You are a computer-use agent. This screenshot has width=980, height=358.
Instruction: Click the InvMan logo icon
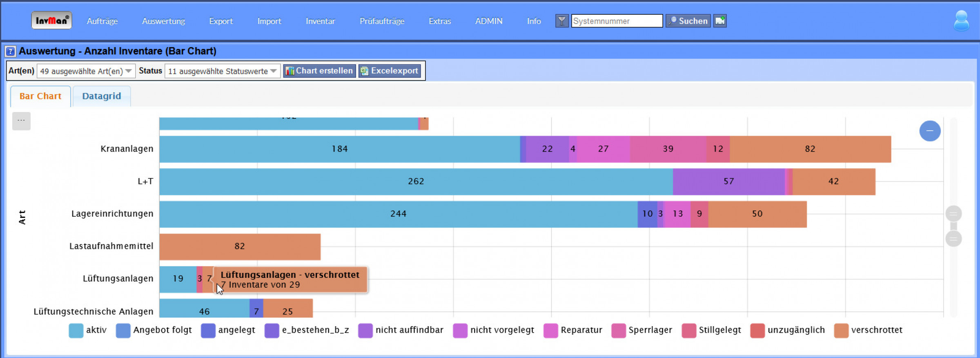tap(51, 20)
